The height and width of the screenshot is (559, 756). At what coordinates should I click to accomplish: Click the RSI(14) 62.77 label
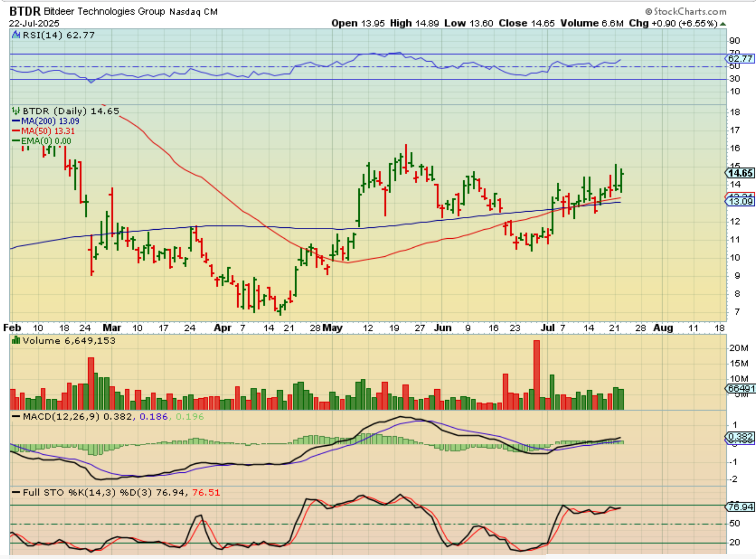click(x=58, y=35)
